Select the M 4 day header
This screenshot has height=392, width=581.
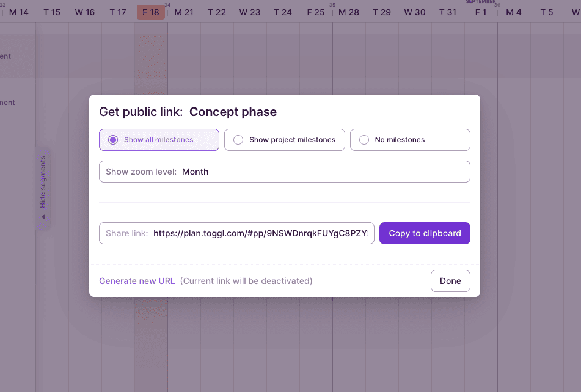click(514, 12)
